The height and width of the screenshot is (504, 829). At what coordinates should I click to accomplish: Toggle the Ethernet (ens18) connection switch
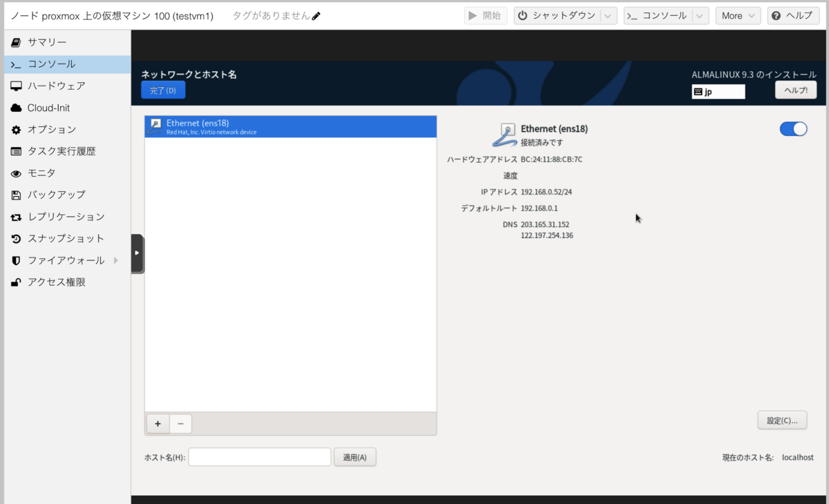click(793, 128)
